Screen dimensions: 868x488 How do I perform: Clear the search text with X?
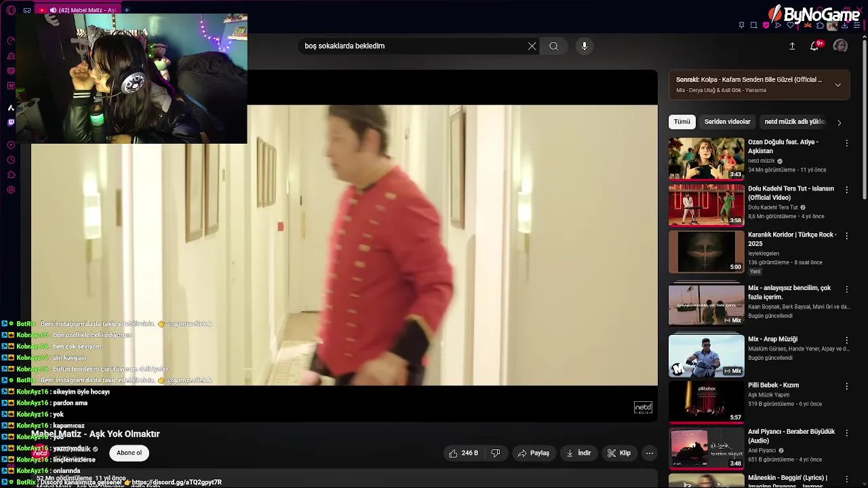pyautogui.click(x=532, y=46)
